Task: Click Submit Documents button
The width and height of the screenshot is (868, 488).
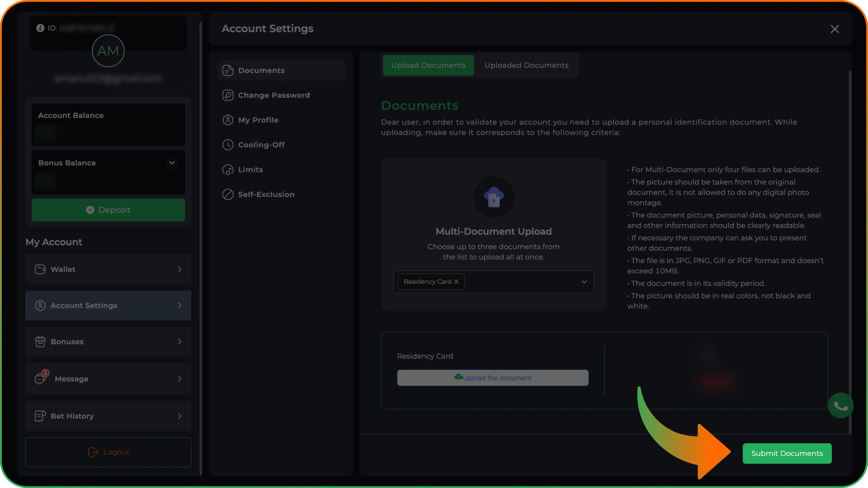Action: pos(787,453)
